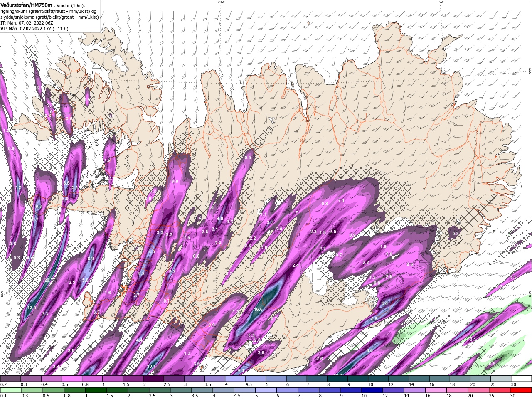The width and height of the screenshot is (532, 399).
Task: Select the 'IT: Mán. 07. 02. 2022 06Z' line
Action: [x=26, y=23]
